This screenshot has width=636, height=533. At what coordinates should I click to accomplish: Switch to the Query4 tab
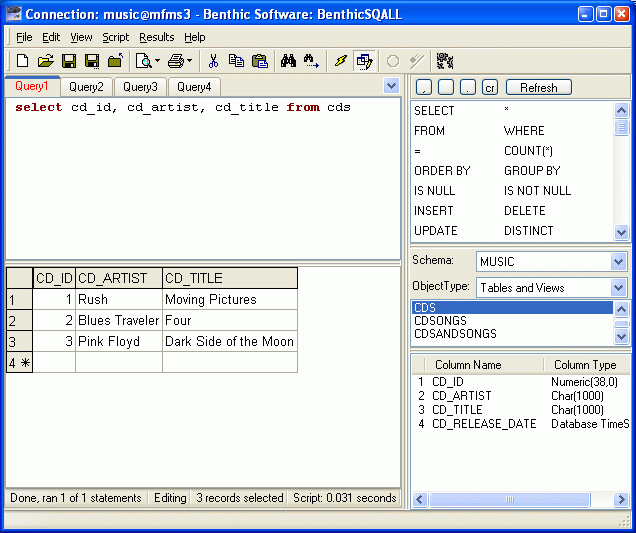(194, 87)
